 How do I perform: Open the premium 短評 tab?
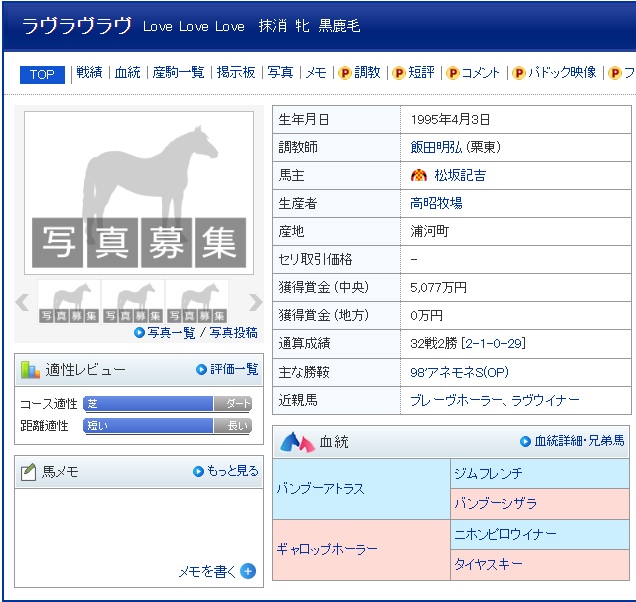[x=421, y=73]
